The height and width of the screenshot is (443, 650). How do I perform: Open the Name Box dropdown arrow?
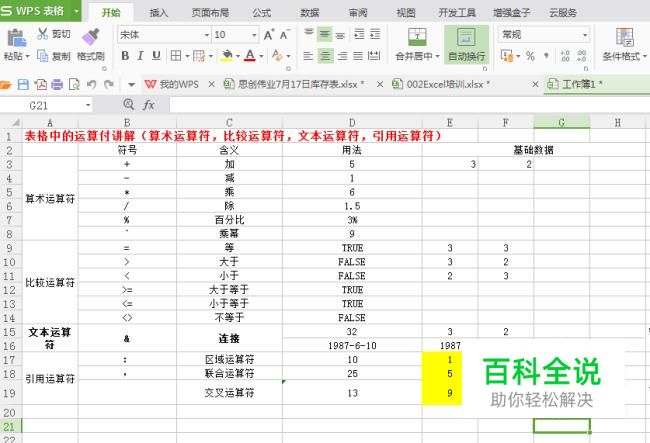[x=88, y=106]
